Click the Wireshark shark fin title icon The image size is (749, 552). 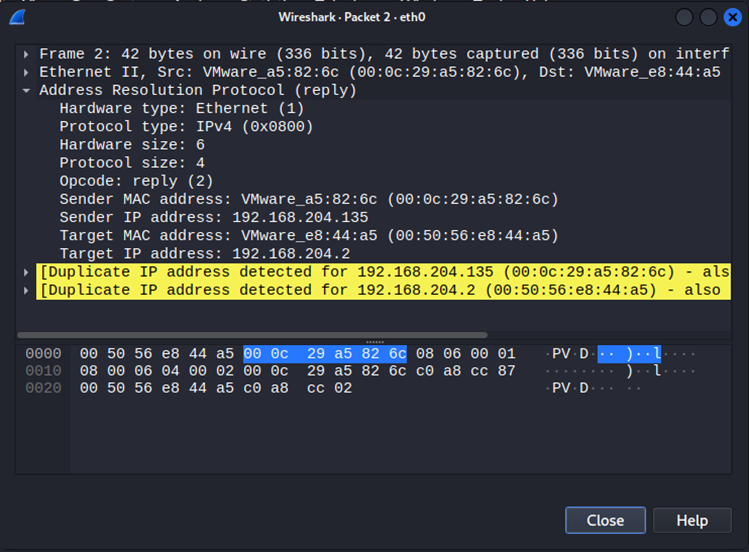(17, 17)
